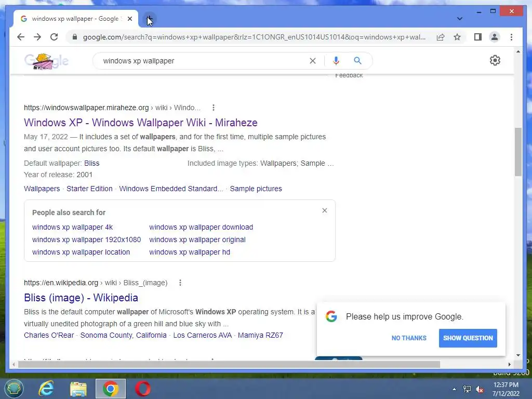Click the vertical scrollbar thumb

coord(518,152)
